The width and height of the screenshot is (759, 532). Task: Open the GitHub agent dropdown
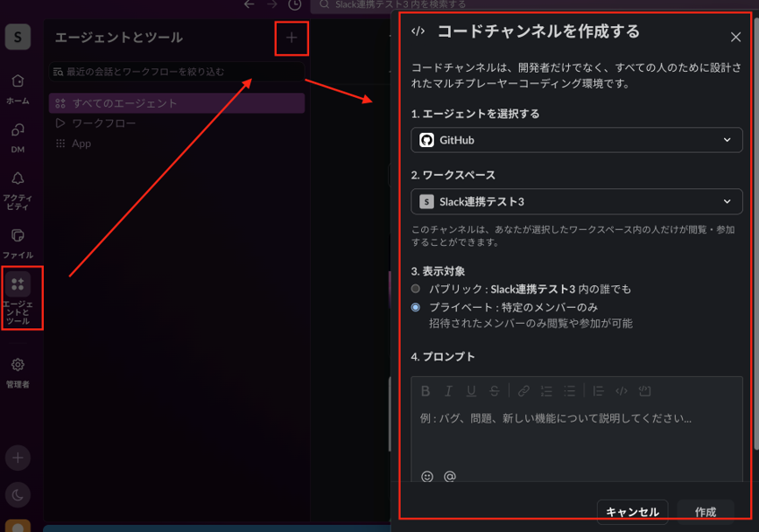click(x=577, y=140)
